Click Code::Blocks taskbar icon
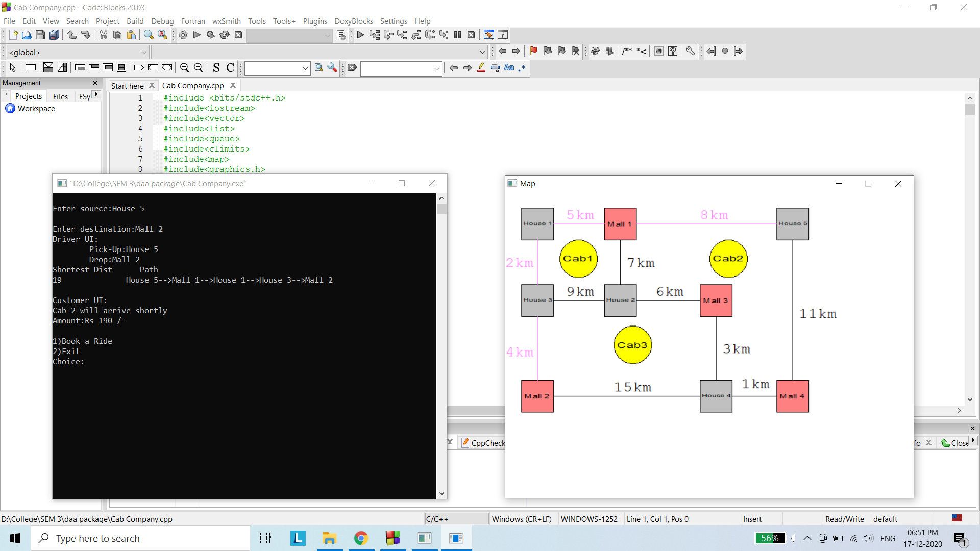 pyautogui.click(x=393, y=538)
